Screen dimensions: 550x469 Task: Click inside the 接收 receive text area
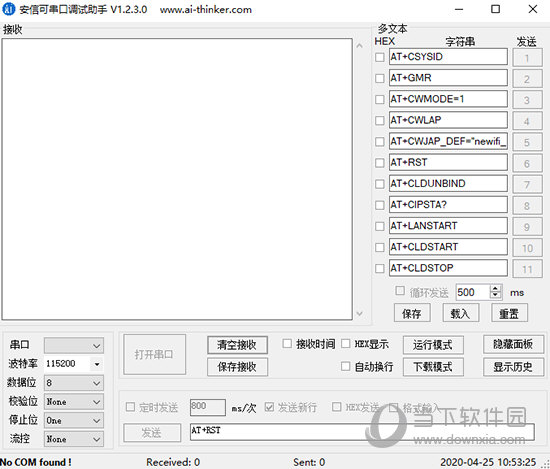point(177,179)
